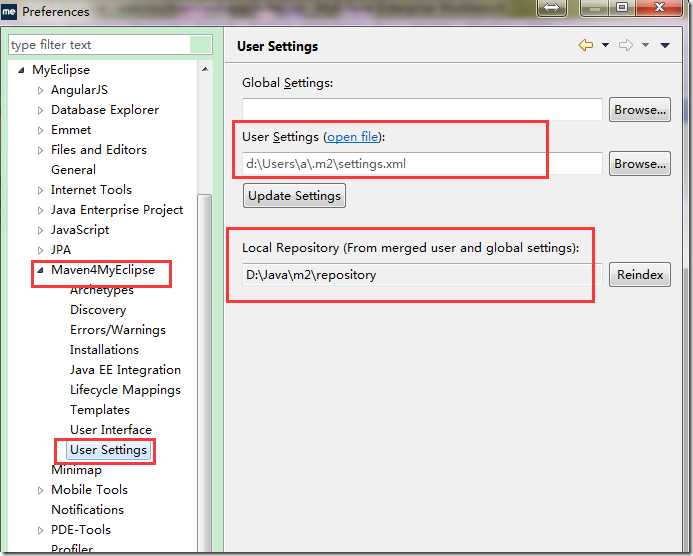Click the Reindex button
Screen dimensions: 693x556
640,274
